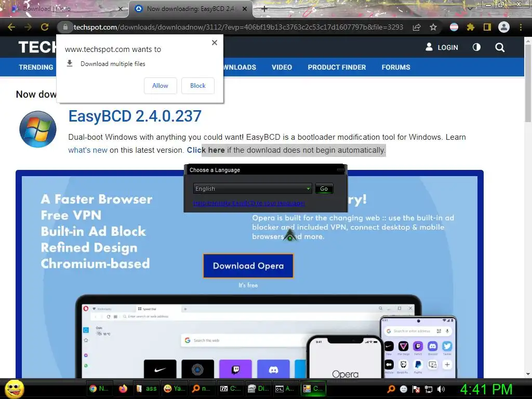Open the EasyBCD 2.4.0.237 title link
This screenshot has width=532, height=399.
tap(135, 116)
